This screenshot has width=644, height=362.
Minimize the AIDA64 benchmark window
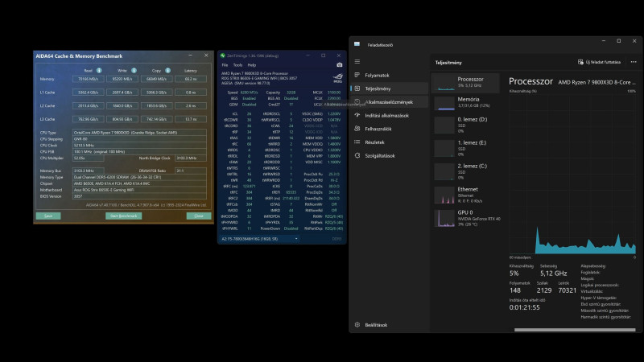(190, 56)
